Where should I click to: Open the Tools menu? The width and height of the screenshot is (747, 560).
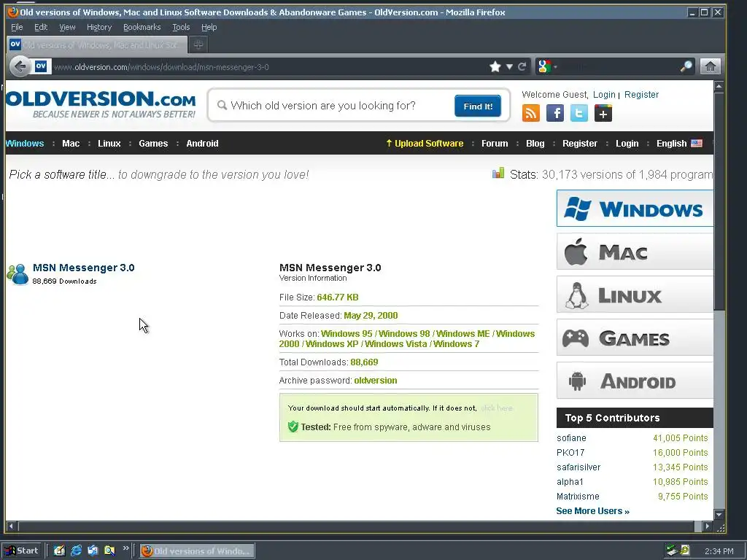click(x=181, y=27)
